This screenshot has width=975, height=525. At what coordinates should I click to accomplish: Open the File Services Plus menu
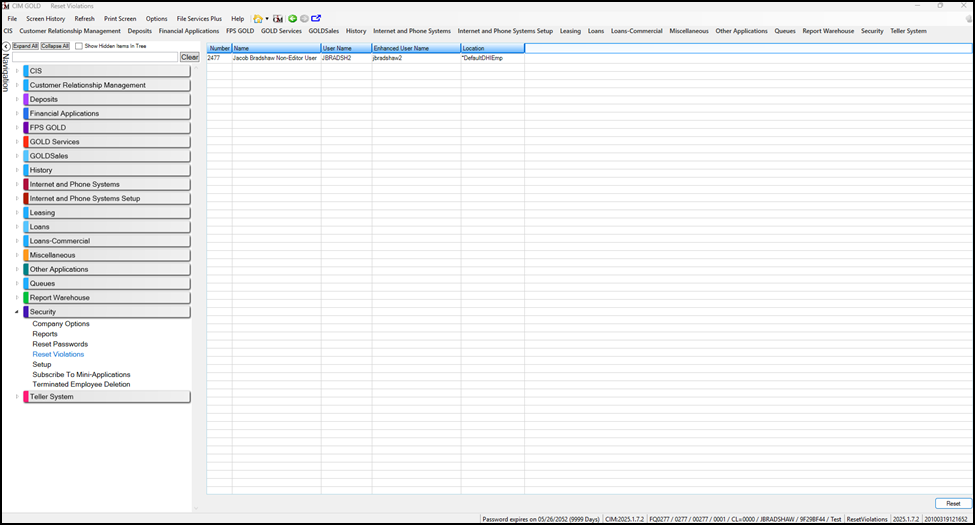coord(199,19)
